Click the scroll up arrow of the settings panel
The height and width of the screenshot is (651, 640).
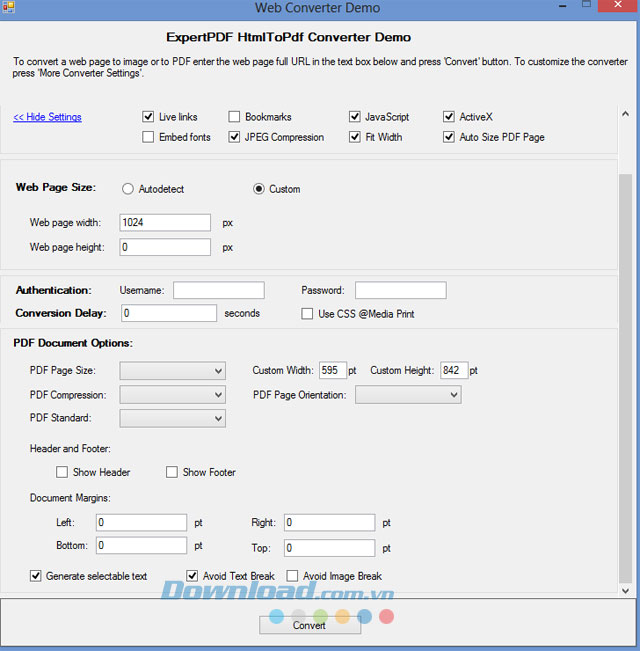[x=625, y=114]
